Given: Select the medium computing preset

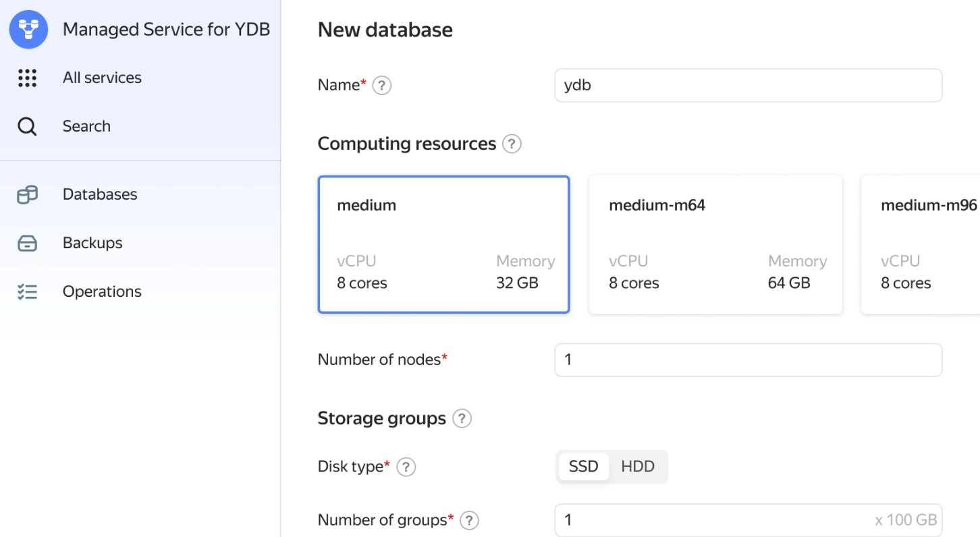Looking at the screenshot, I should tap(443, 244).
